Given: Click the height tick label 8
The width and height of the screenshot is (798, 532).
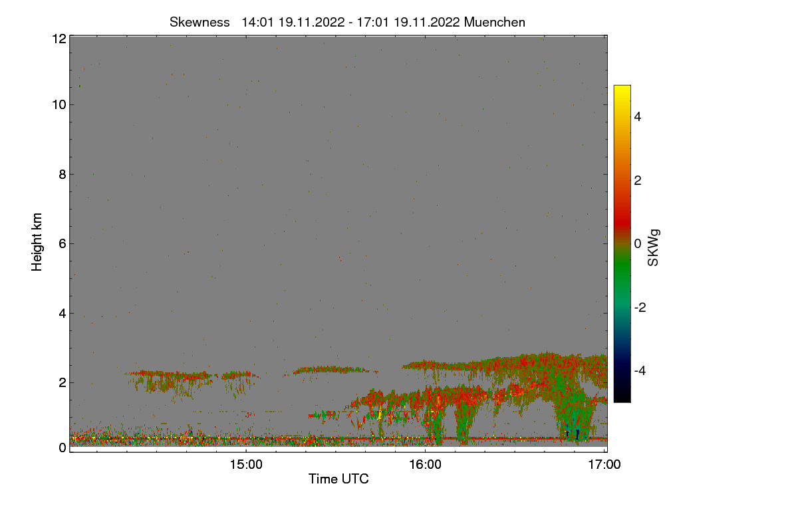Looking at the screenshot, I should click(63, 174).
